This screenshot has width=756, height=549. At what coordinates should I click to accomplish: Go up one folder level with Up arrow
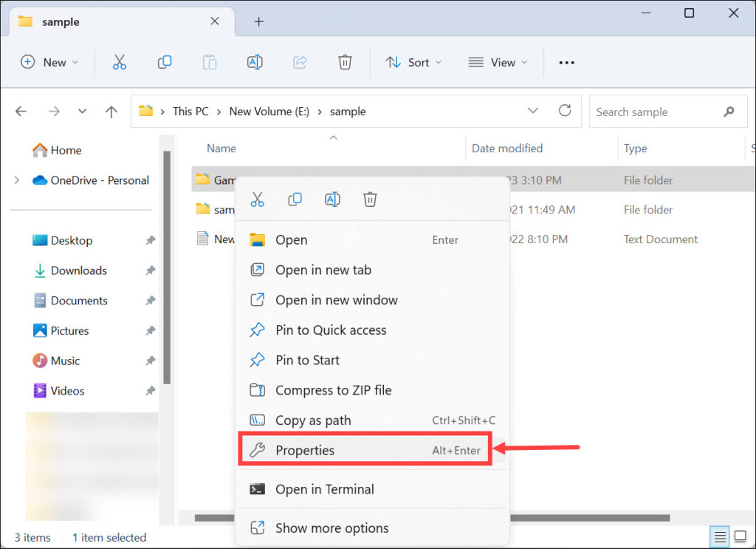[x=111, y=112]
